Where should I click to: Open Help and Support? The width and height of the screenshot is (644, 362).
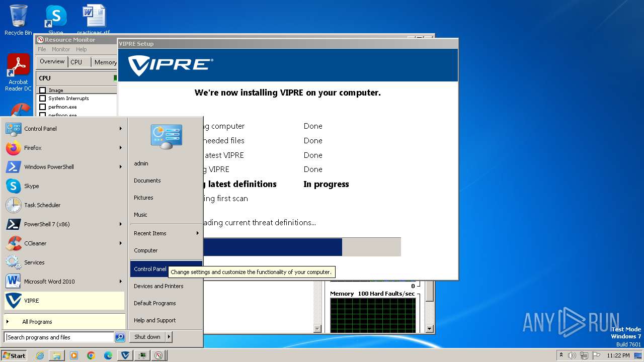tap(155, 320)
